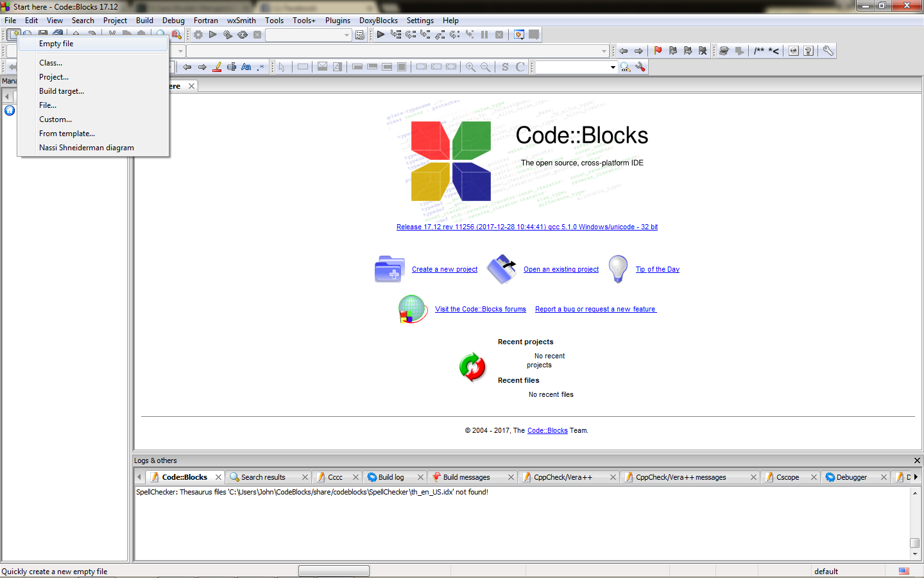Step into the next line in debugger
Viewport: 924px width, 578px height.
pyautogui.click(x=425, y=35)
